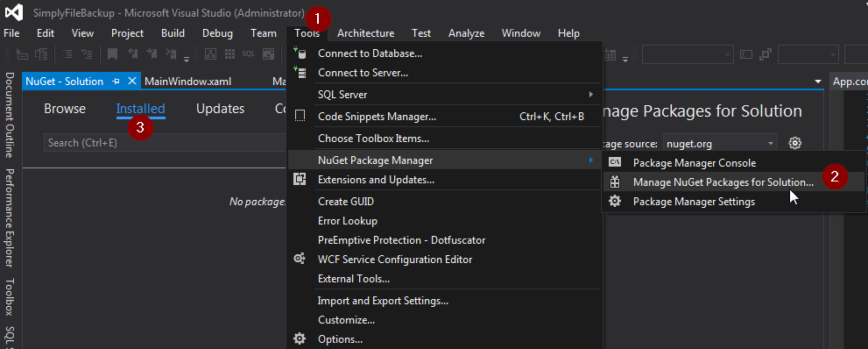Switch to the Updates tab

tap(221, 109)
